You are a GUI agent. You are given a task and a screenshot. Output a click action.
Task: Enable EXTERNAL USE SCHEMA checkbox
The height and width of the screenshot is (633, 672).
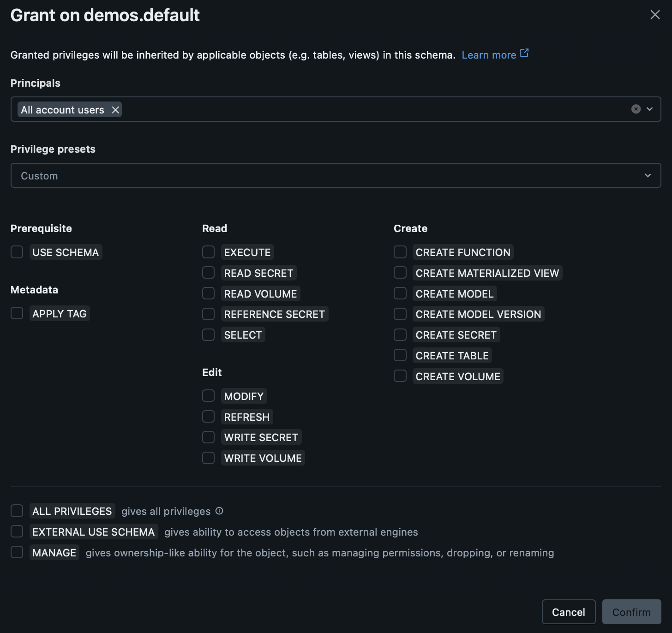17,531
